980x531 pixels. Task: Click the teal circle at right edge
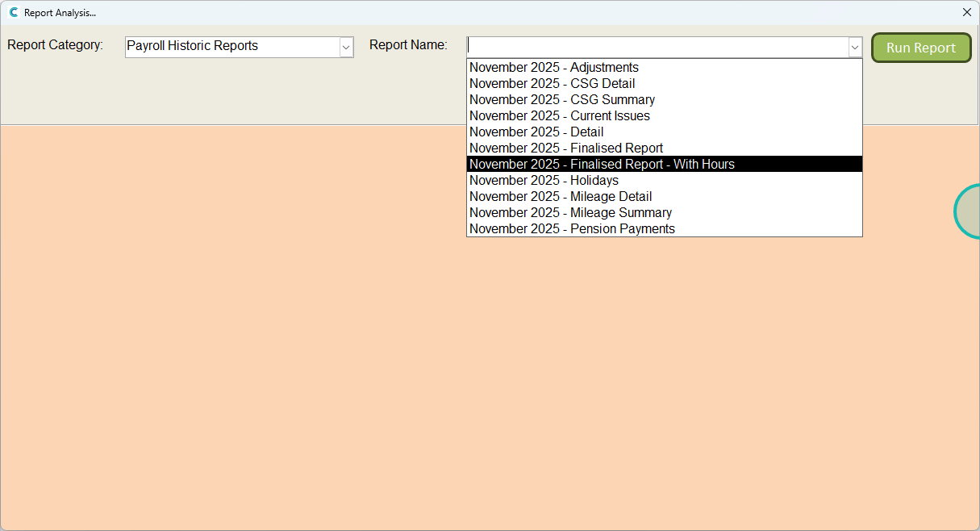(x=969, y=211)
